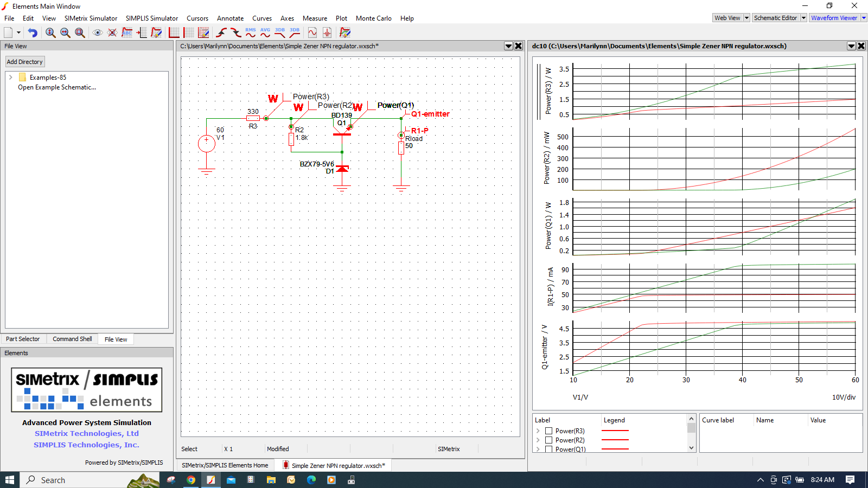
Task: Click the Add Directory button
Action: [24, 62]
